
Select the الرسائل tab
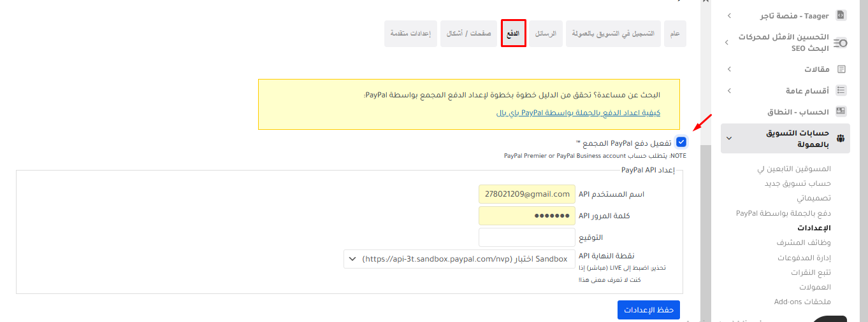[x=546, y=33]
